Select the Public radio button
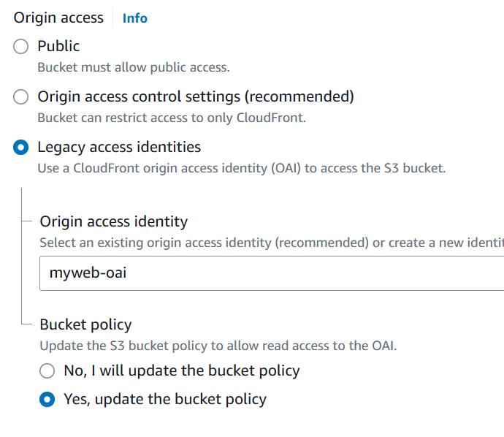 (22, 47)
